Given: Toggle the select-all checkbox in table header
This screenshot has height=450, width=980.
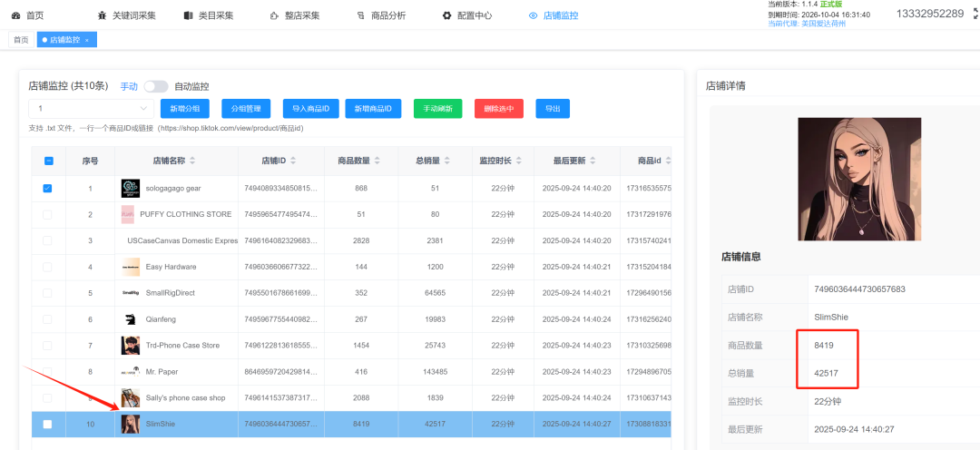Looking at the screenshot, I should 47,161.
